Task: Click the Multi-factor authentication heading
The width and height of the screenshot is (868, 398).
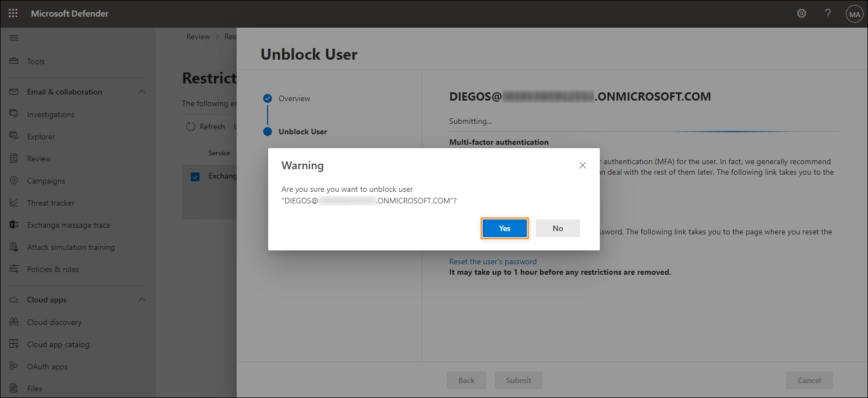Action: 499,142
